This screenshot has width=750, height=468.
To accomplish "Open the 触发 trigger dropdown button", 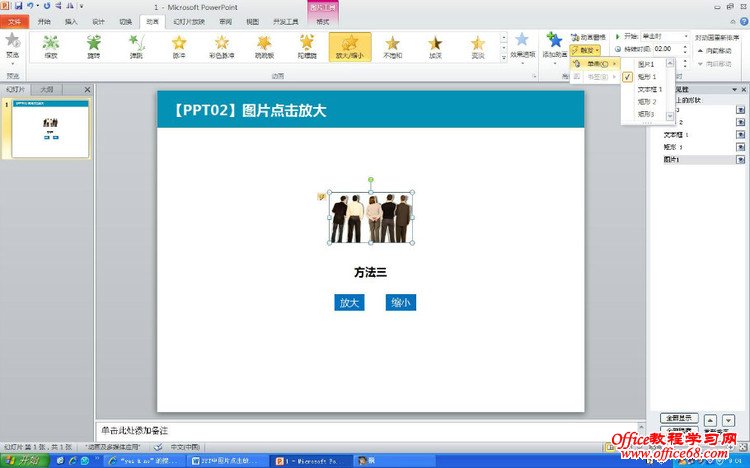I will click(x=585, y=50).
